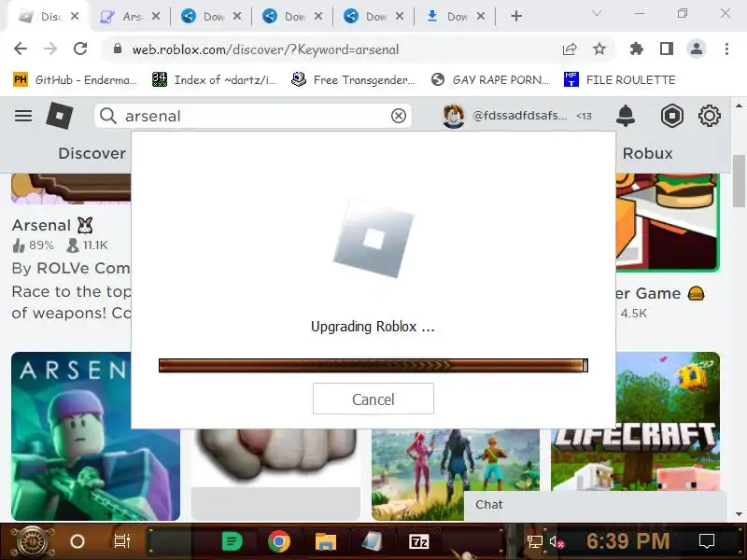Viewport: 747px width, 560px height.
Task: Open Arsenal game title link
Action: pyautogui.click(x=52, y=225)
